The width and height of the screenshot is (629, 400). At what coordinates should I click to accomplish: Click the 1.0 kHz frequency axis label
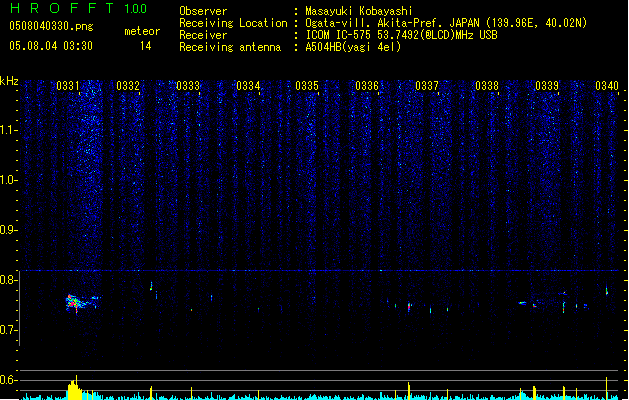9,180
